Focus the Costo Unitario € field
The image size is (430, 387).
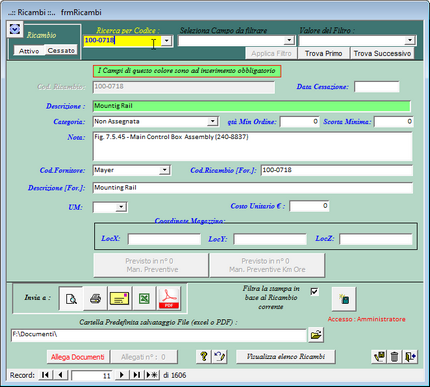coord(309,206)
